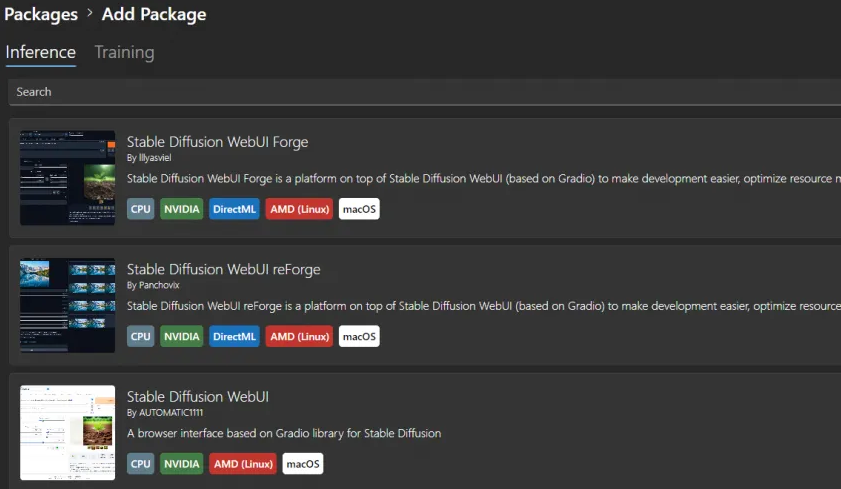
Task: Click the DirectML badge on WebUI reForge
Action: point(234,336)
